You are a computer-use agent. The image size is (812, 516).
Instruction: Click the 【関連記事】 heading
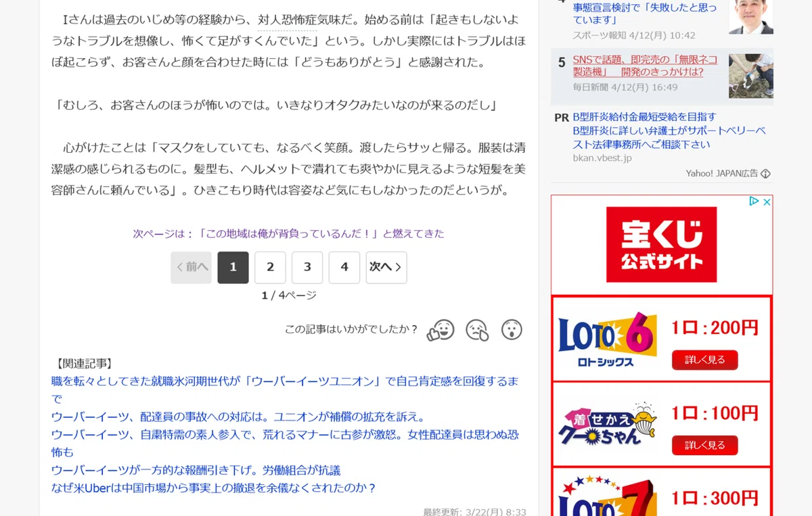[85, 364]
